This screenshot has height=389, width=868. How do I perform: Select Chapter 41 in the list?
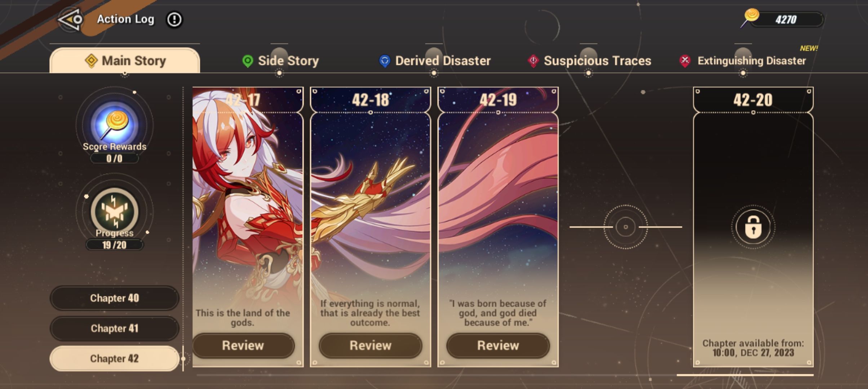point(114,328)
